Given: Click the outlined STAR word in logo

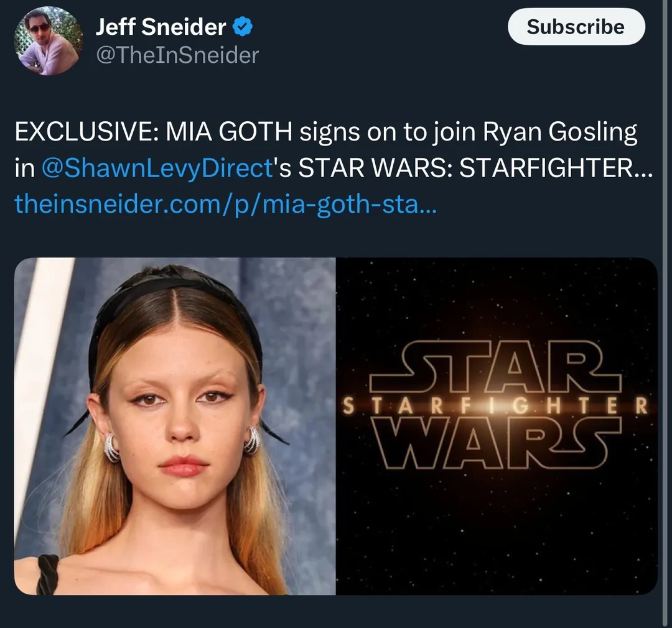Looking at the screenshot, I should coord(496,373).
